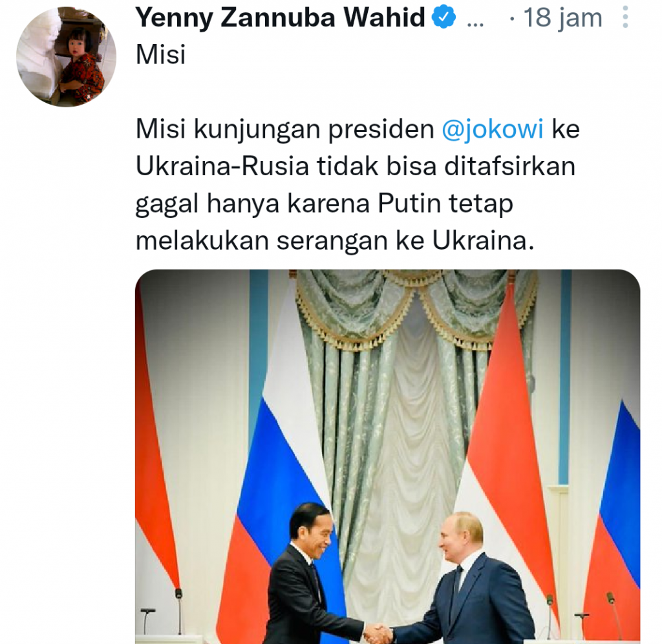Open Yenny Zannuba Wahid's profile picture
The image size is (662, 644).
click(x=66, y=57)
